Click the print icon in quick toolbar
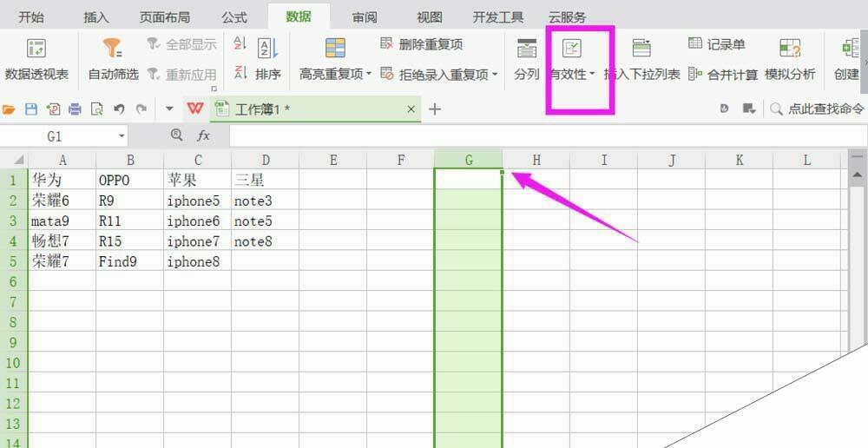 pos(75,109)
